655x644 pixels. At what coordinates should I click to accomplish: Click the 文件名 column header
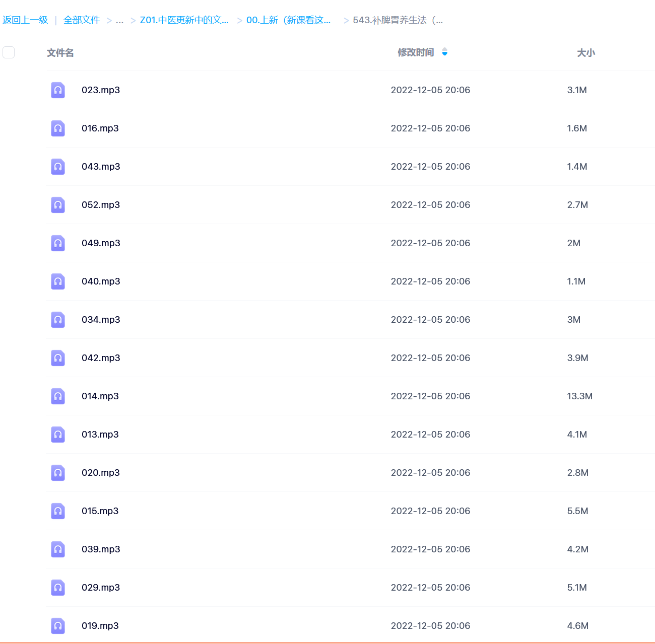click(60, 53)
